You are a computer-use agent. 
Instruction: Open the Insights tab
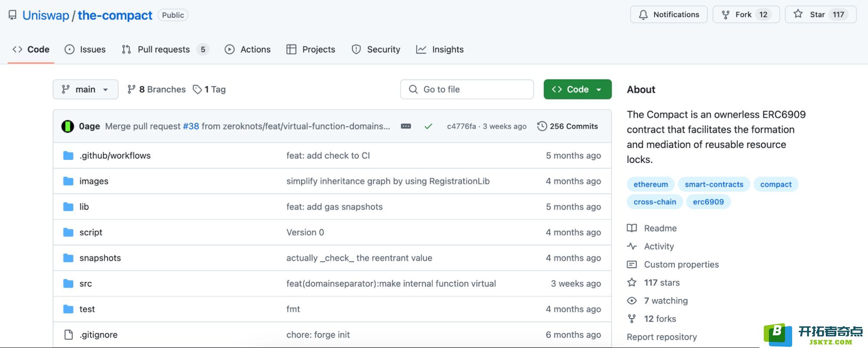tap(440, 50)
